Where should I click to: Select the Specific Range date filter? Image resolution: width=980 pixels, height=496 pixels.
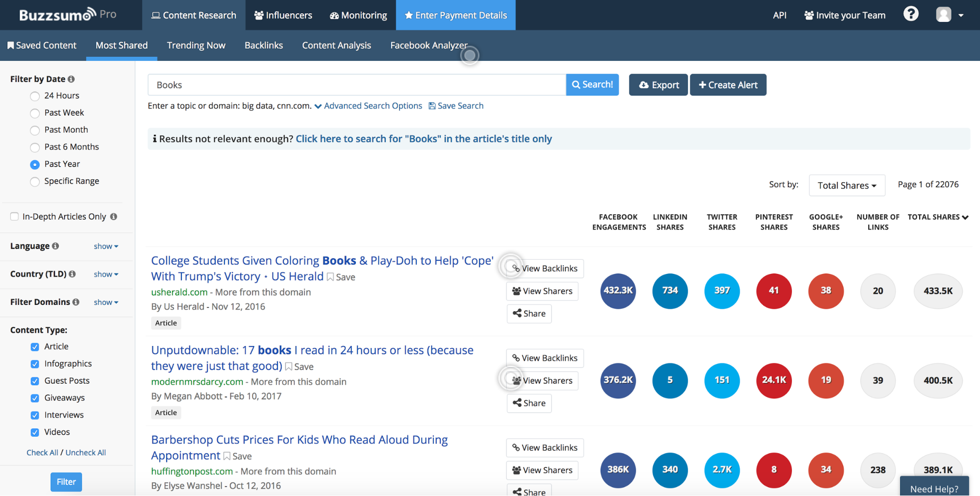[x=35, y=182]
